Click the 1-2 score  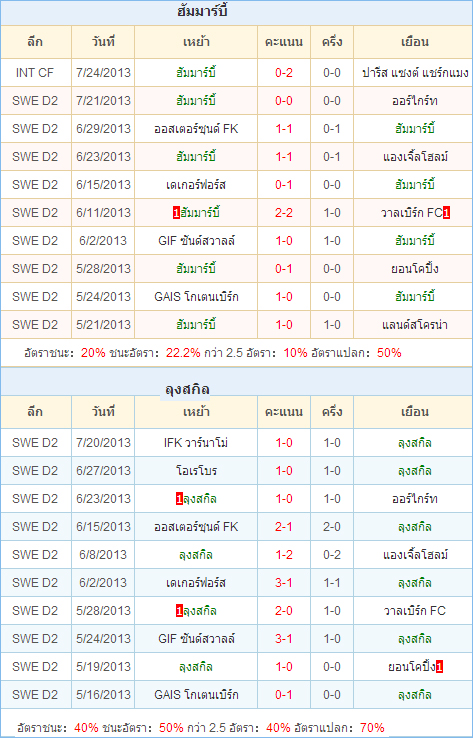[x=284, y=555]
